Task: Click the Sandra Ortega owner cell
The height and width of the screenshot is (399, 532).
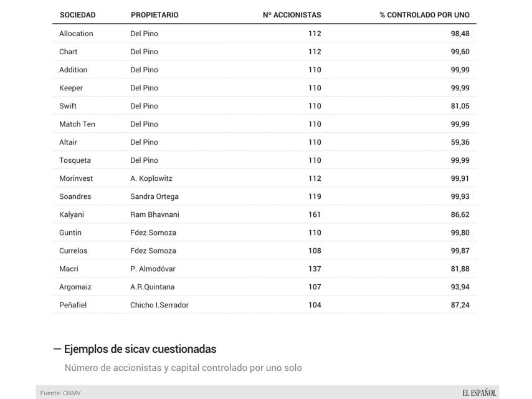Action: click(154, 196)
